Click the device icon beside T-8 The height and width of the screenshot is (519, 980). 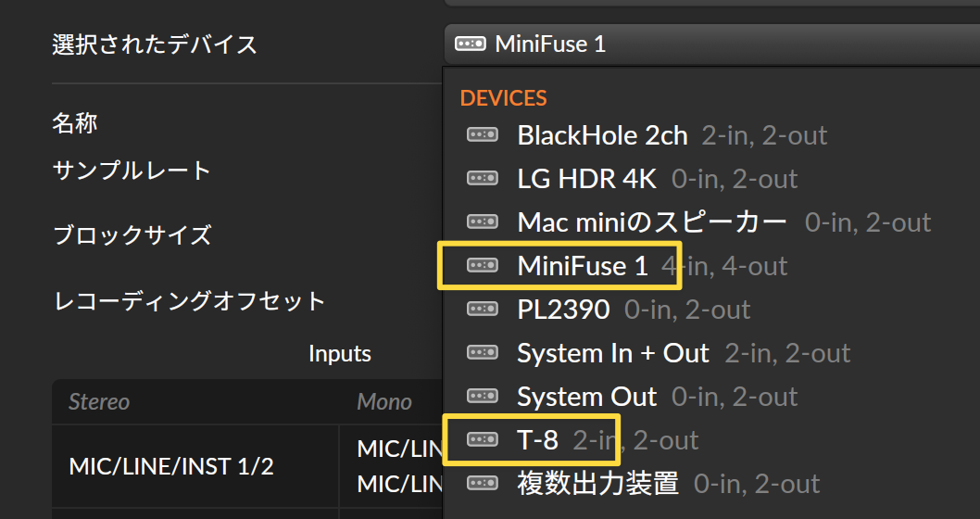tap(483, 439)
